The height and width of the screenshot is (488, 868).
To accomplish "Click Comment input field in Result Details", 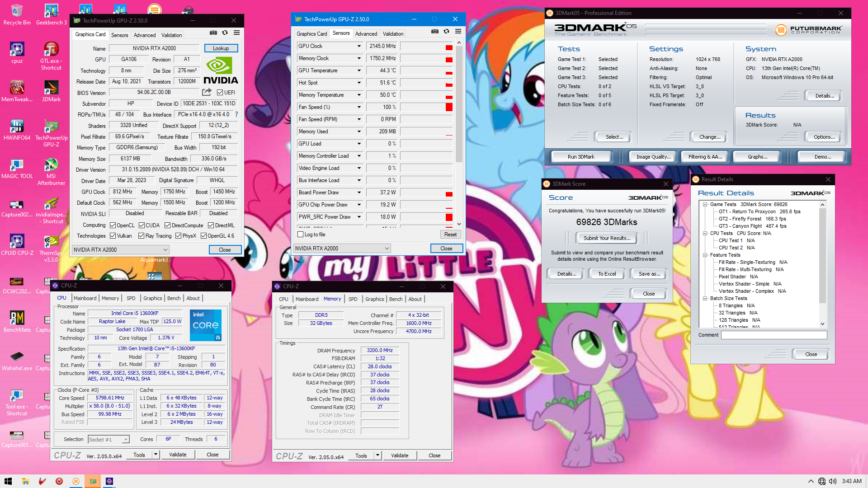I will 774,335.
